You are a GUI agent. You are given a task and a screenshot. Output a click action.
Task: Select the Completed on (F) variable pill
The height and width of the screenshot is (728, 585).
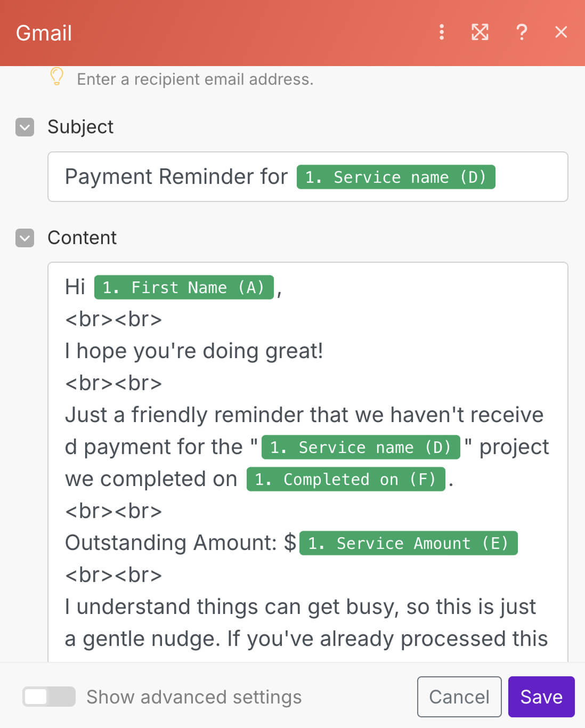[345, 480]
